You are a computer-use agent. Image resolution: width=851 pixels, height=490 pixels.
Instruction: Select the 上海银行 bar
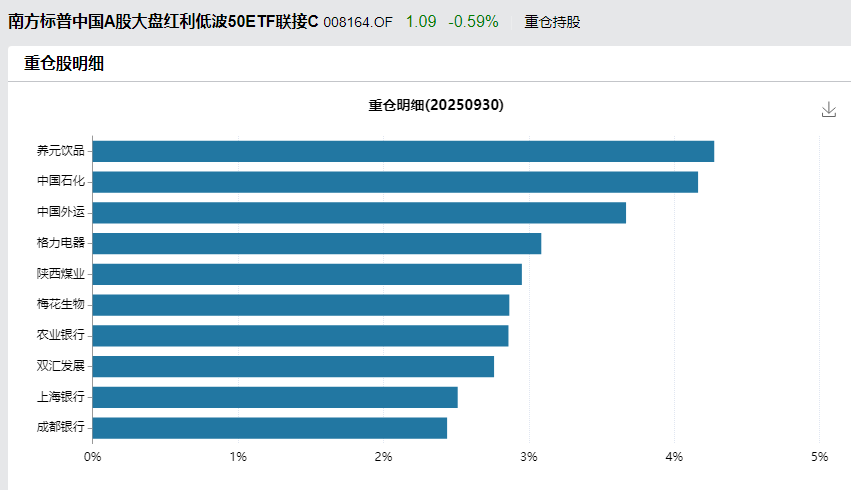pos(275,397)
